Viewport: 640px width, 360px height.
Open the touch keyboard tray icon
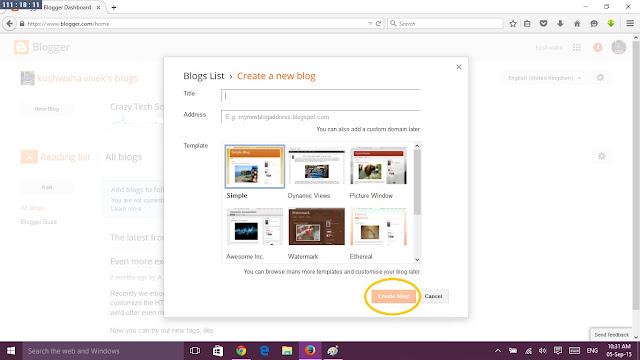[x=574, y=351]
